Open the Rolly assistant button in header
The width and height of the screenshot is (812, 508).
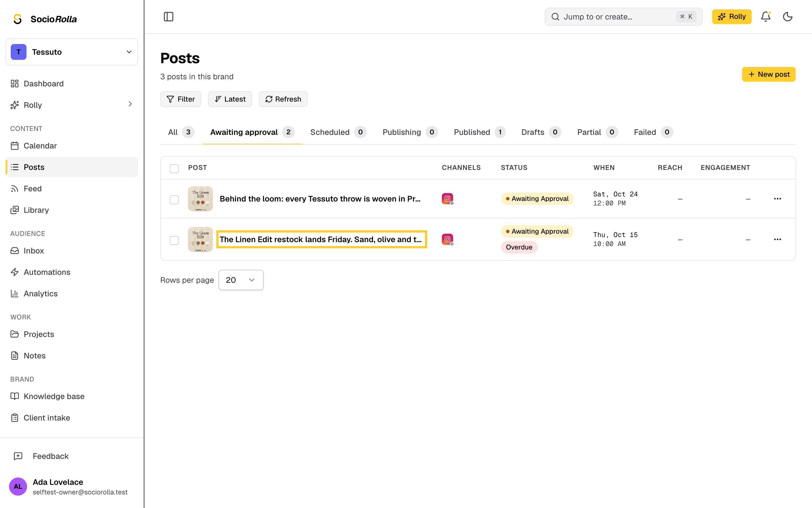731,16
